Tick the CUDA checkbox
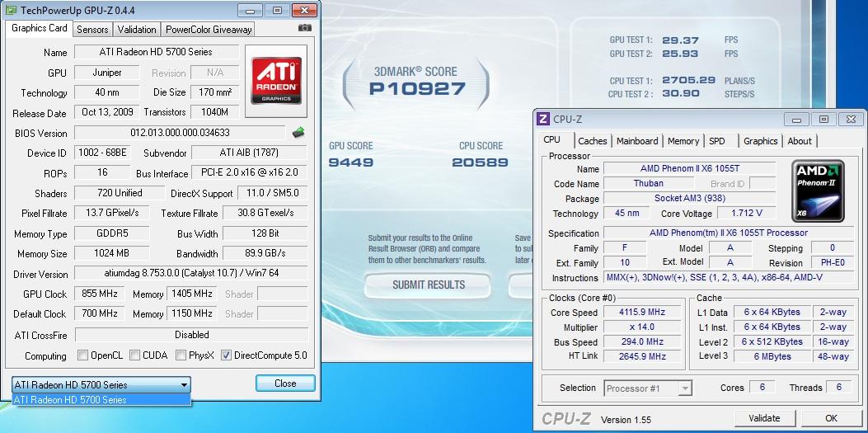The width and height of the screenshot is (868, 433). (134, 355)
